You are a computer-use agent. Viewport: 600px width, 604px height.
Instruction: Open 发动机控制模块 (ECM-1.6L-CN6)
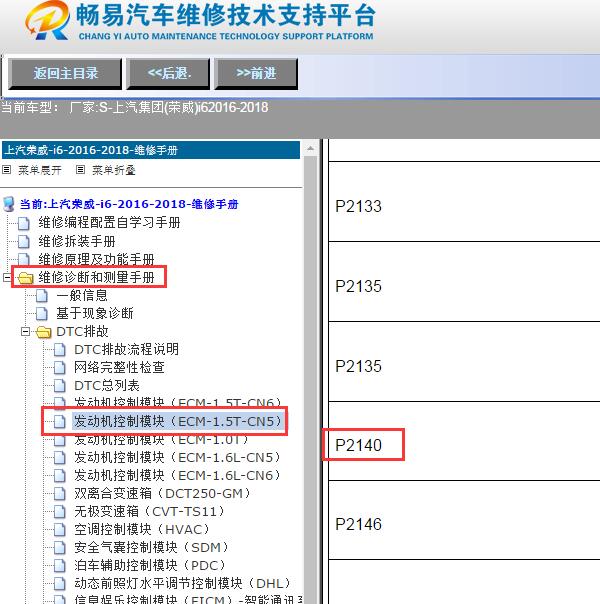[x=178, y=475]
